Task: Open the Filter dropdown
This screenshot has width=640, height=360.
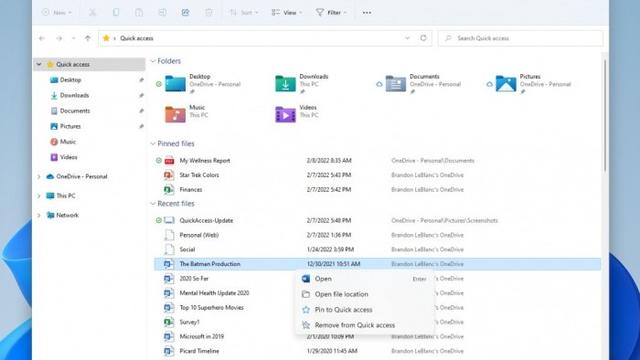Action: [331, 13]
